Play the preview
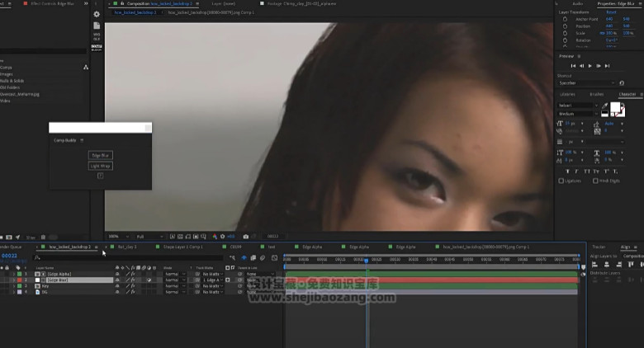The image size is (644, 348). pos(590,66)
